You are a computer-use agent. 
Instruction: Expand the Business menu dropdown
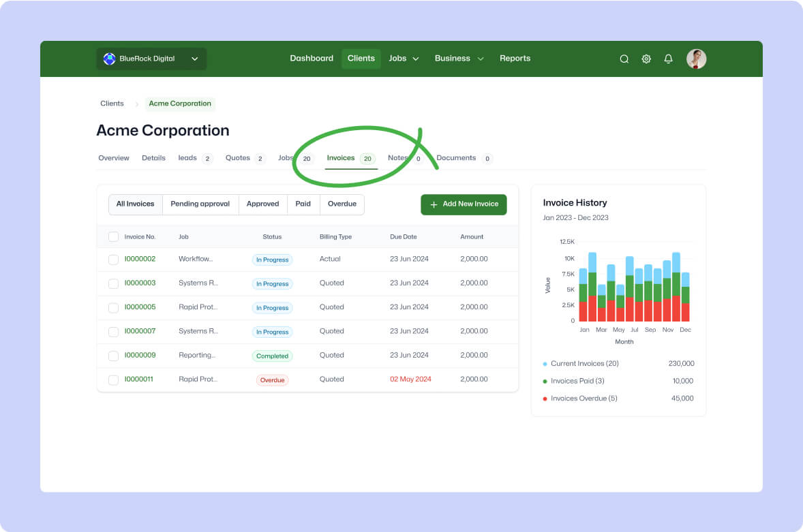pos(481,59)
